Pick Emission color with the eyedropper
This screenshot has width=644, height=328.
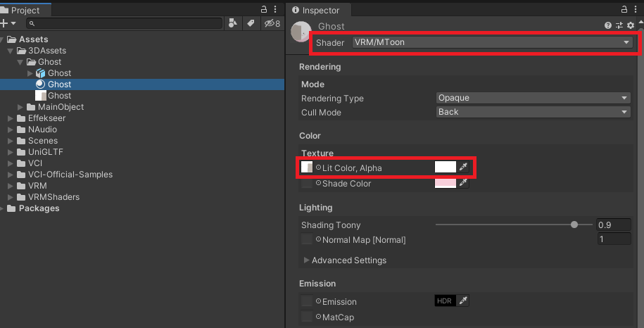tap(463, 301)
